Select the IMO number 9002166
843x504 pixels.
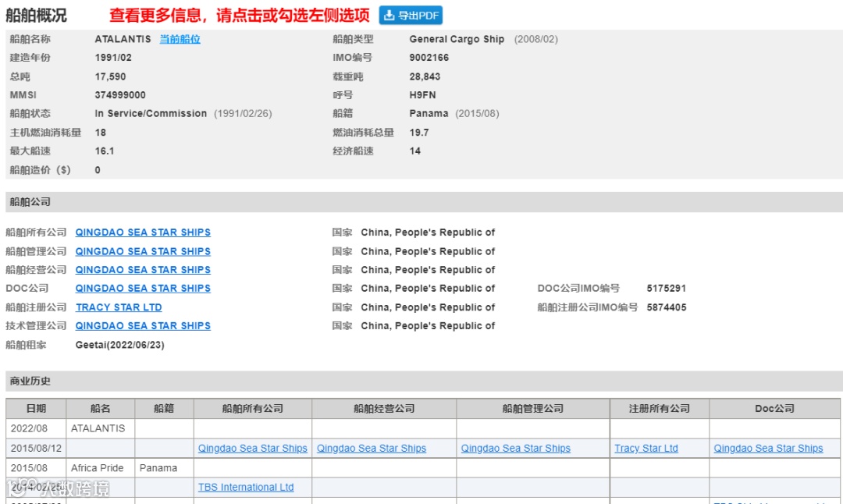(x=429, y=58)
